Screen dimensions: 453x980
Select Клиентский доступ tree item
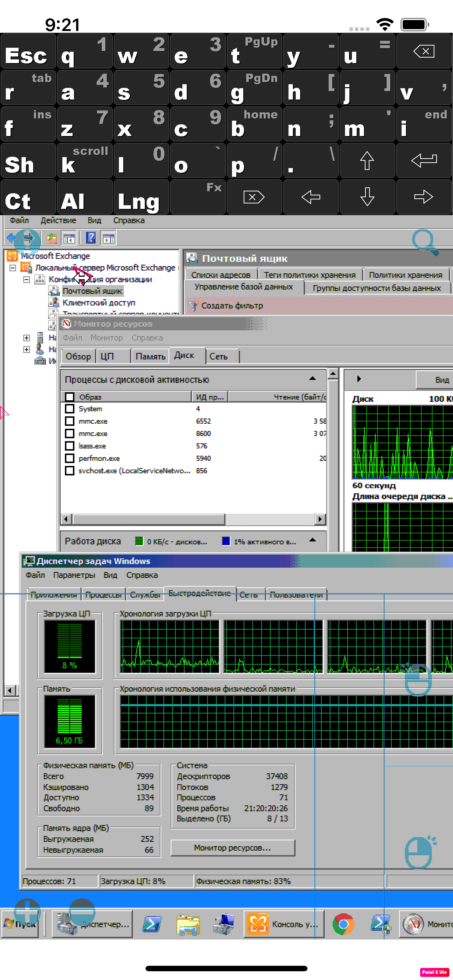pos(98,303)
